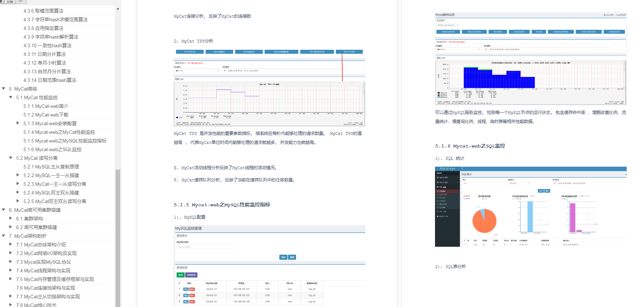
Task: Click the 'D. MyCat TPS分析' text
Action: [x=193, y=41]
